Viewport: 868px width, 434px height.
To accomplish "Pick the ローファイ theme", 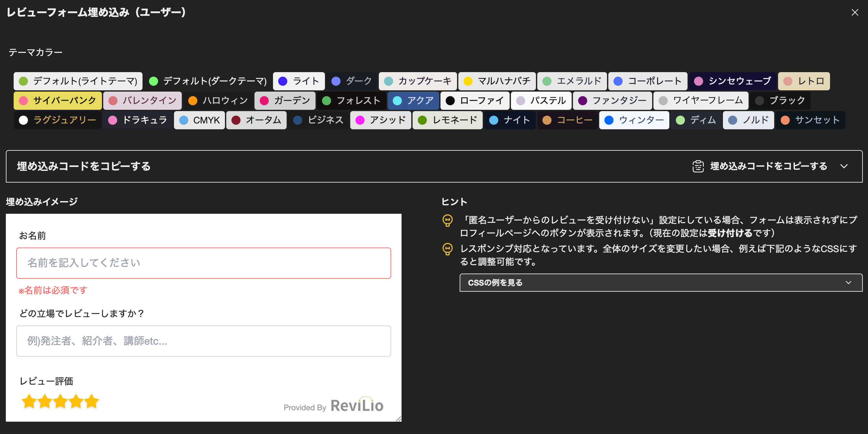I will pyautogui.click(x=475, y=100).
